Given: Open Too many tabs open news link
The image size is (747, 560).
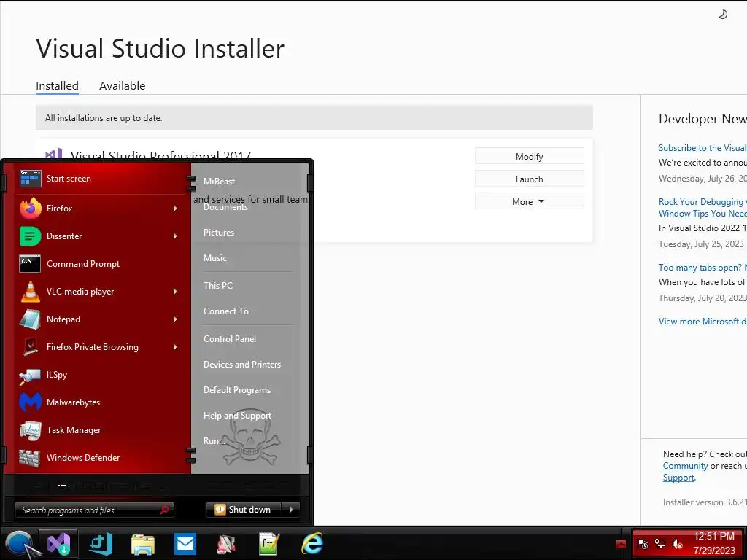Looking at the screenshot, I should tap(703, 268).
